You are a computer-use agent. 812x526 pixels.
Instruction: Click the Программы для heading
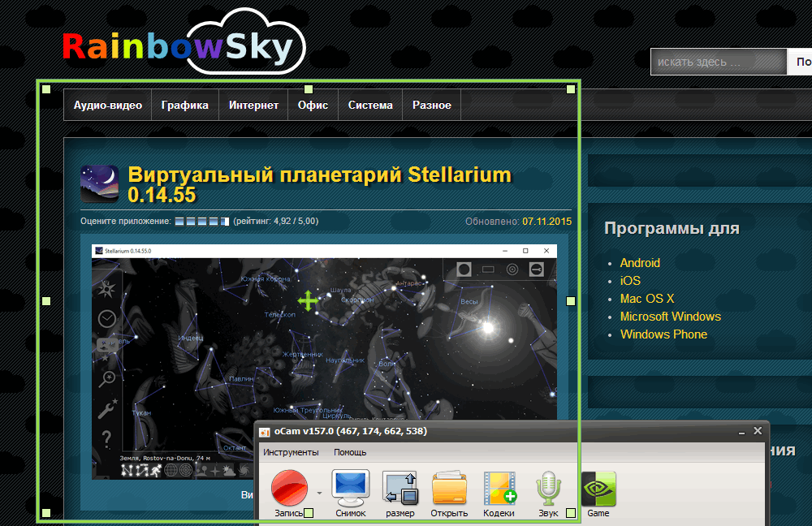pos(672,228)
